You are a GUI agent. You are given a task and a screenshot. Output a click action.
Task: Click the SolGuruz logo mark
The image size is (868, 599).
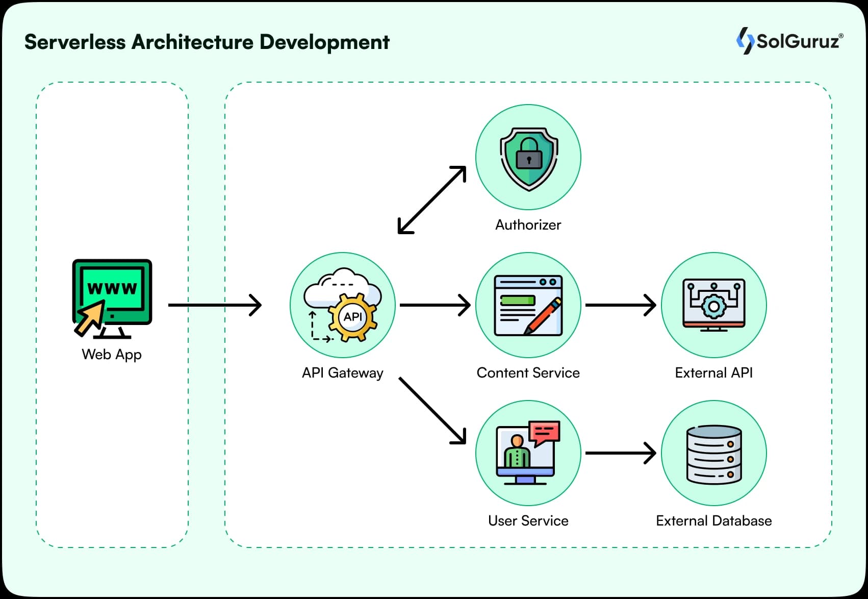(x=745, y=41)
